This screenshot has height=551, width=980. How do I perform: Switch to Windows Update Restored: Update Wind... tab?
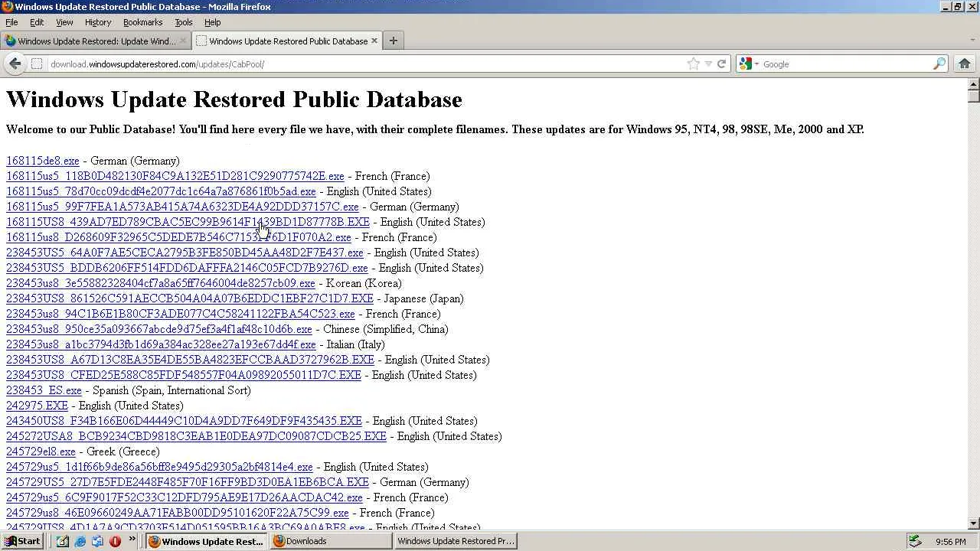(x=96, y=41)
